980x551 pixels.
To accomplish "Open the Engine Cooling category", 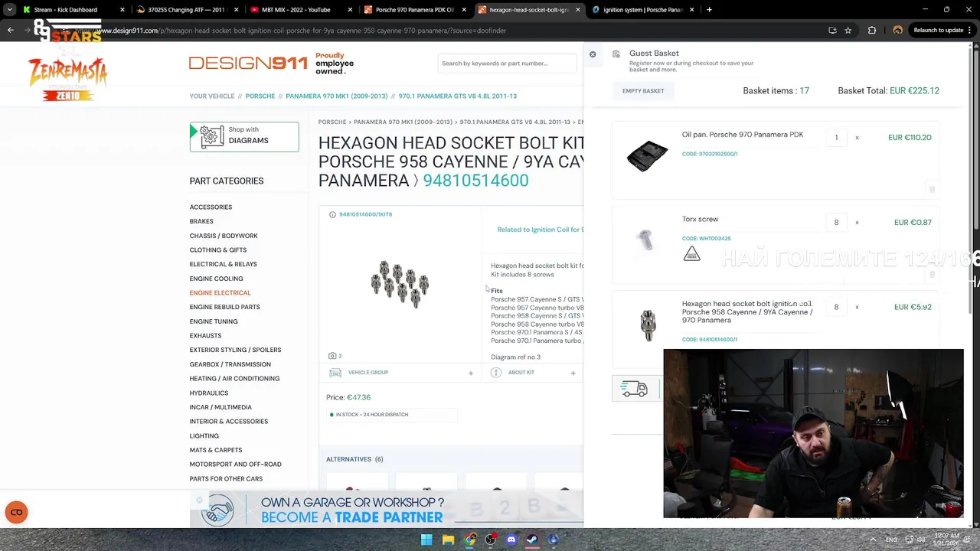I will click(x=216, y=279).
